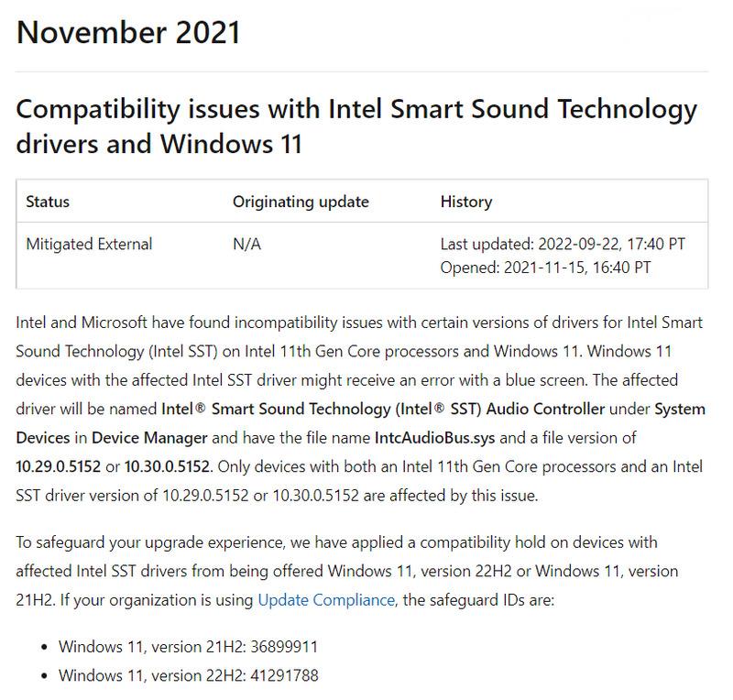Click the History column header
Screen dimensions: 733x700
[466, 202]
